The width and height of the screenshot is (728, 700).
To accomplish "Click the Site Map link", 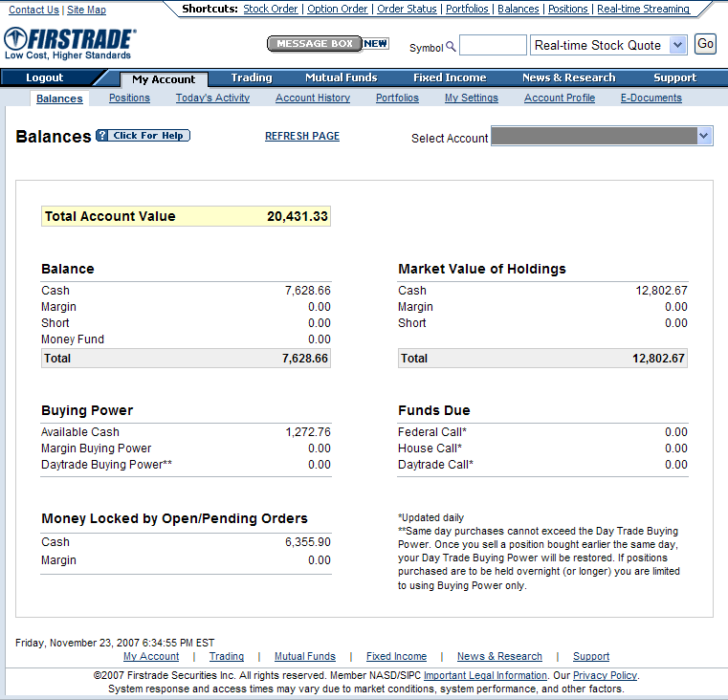I will click(86, 10).
